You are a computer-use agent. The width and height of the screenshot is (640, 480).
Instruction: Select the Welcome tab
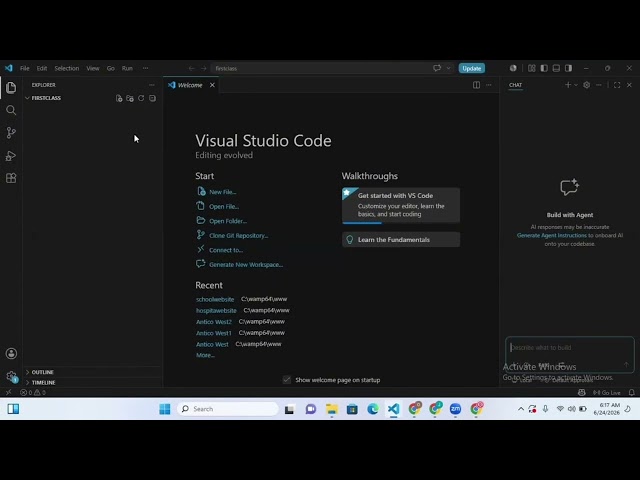point(190,85)
